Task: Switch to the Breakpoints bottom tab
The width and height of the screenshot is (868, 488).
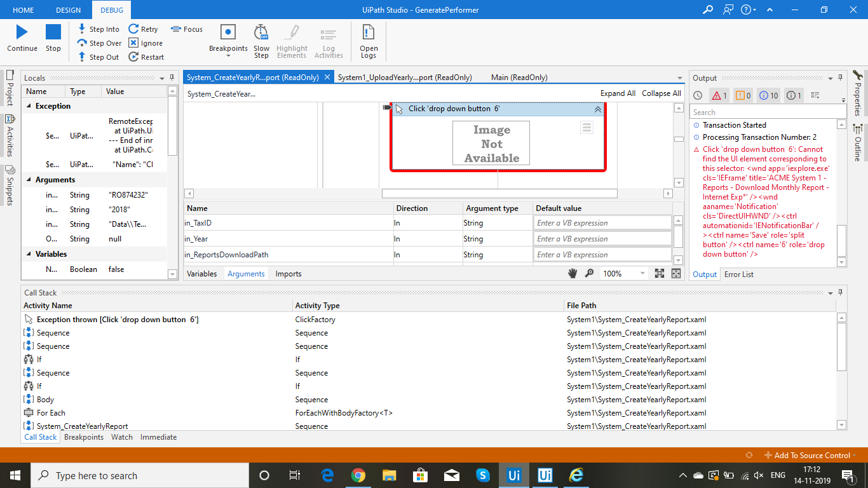Action: pos(84,437)
